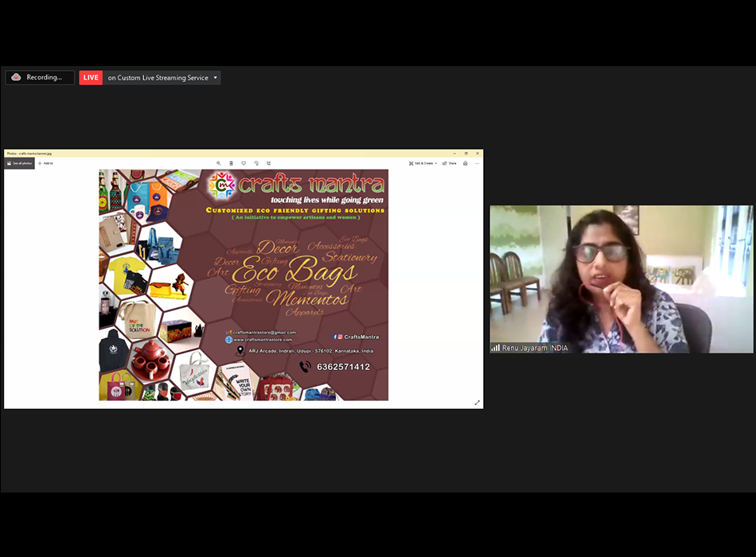The width and height of the screenshot is (756, 557).
Task: Click the Share button in Photos
Action: pos(450,163)
